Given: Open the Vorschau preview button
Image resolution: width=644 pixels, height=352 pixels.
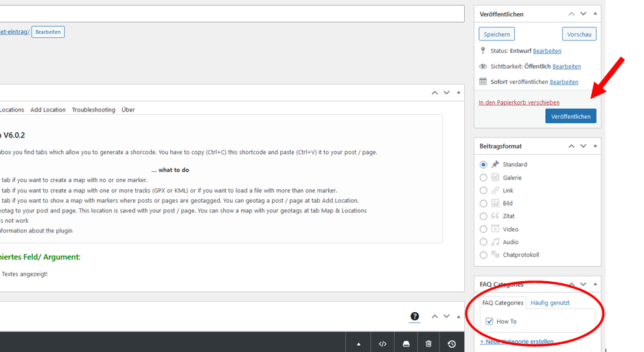Looking at the screenshot, I should click(x=579, y=34).
